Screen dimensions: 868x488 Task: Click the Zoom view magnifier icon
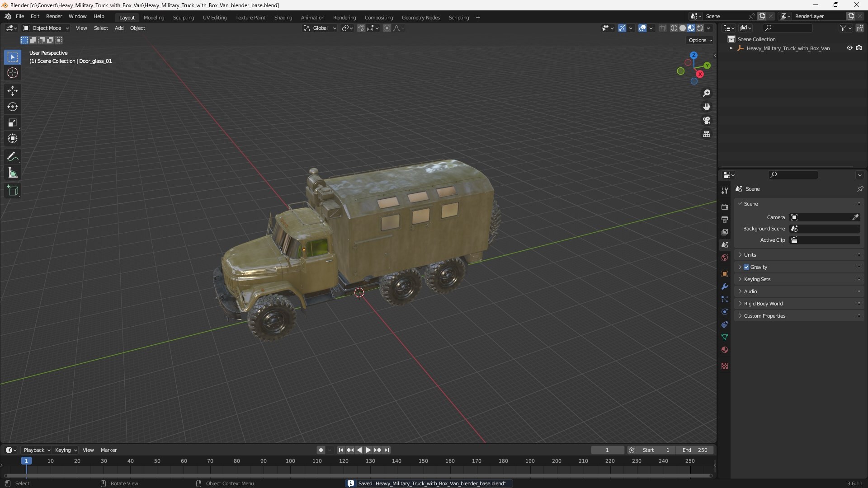[707, 93]
